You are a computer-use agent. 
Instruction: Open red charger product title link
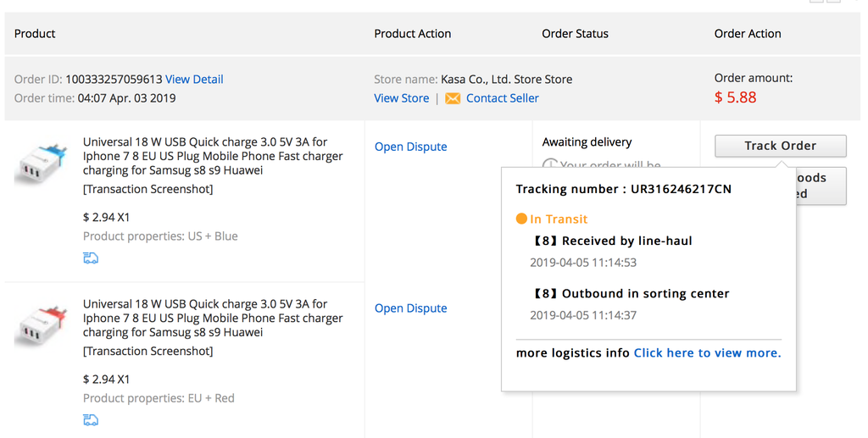coord(213,318)
